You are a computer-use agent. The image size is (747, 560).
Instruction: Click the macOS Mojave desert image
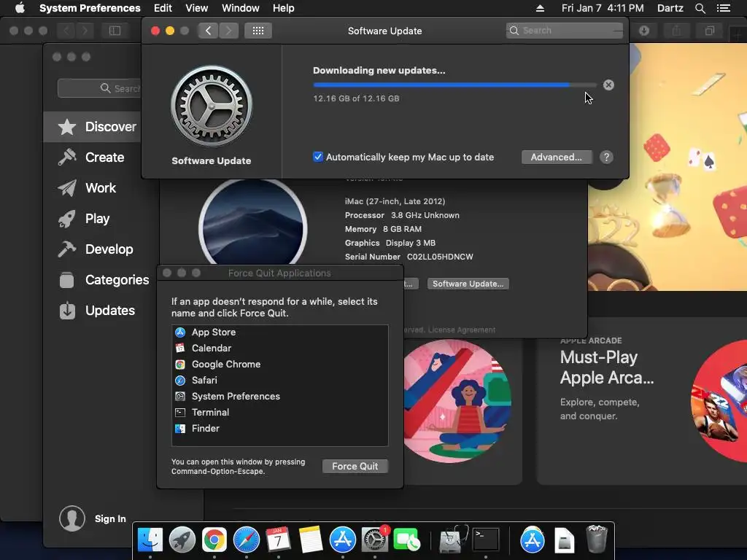[x=253, y=224]
